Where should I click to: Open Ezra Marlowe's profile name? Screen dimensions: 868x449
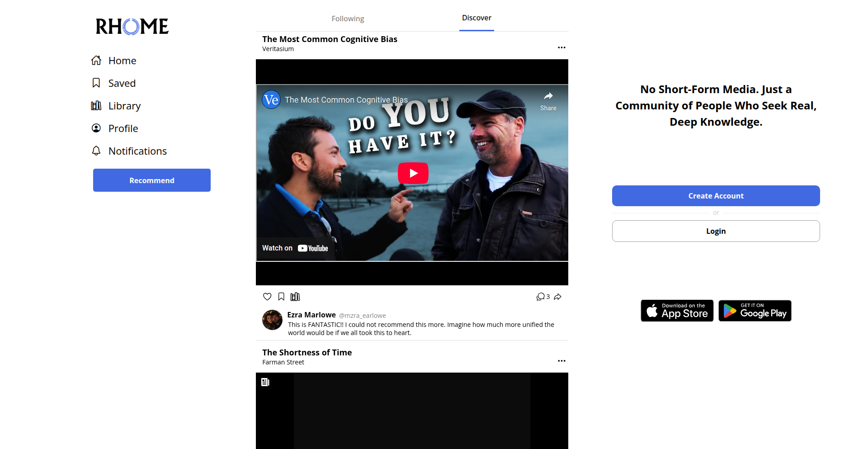tap(311, 315)
